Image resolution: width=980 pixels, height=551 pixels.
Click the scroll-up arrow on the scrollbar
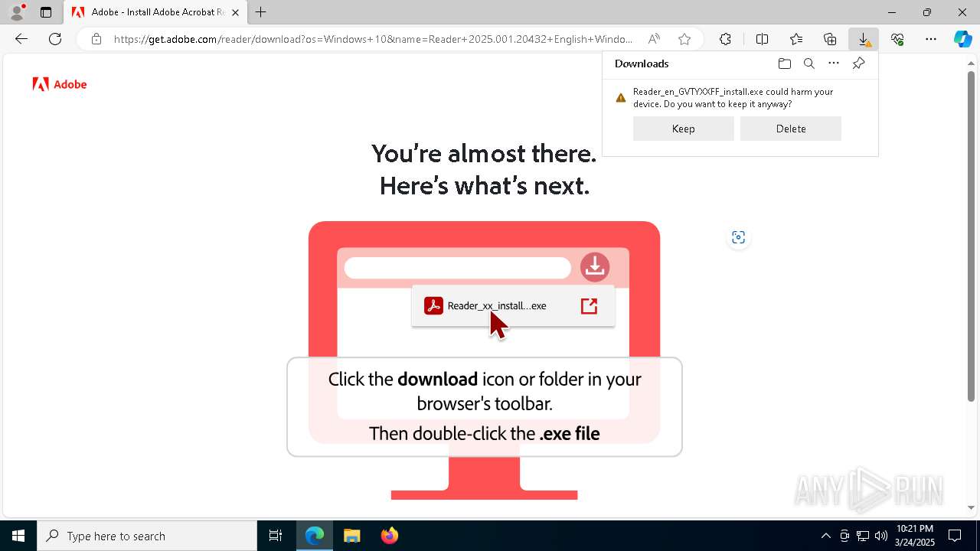(x=972, y=63)
